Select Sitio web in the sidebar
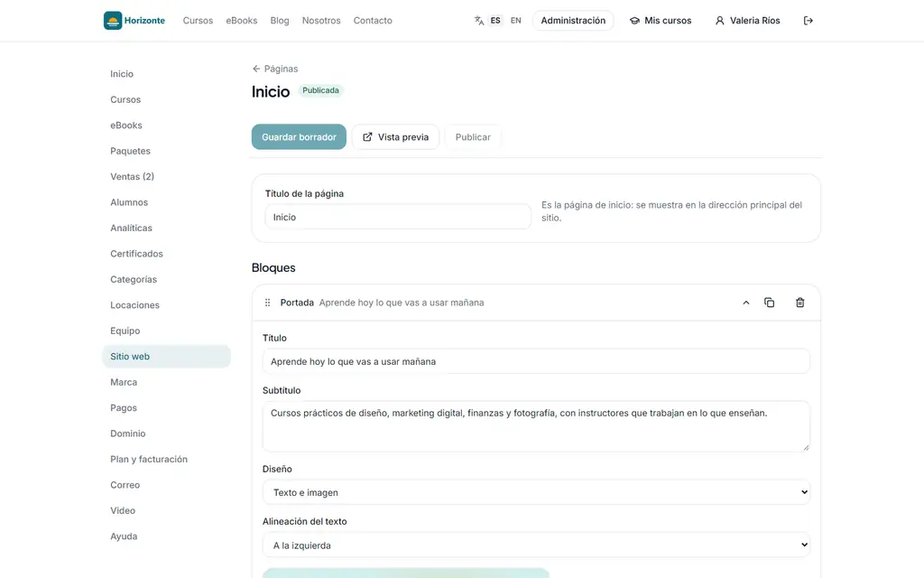The width and height of the screenshot is (924, 578). (166, 356)
